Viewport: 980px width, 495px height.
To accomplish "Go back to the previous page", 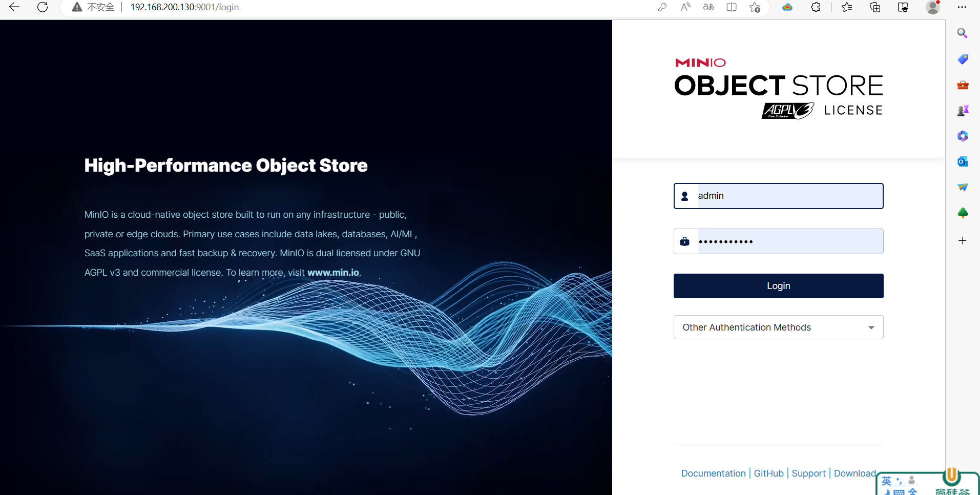I will (x=14, y=7).
